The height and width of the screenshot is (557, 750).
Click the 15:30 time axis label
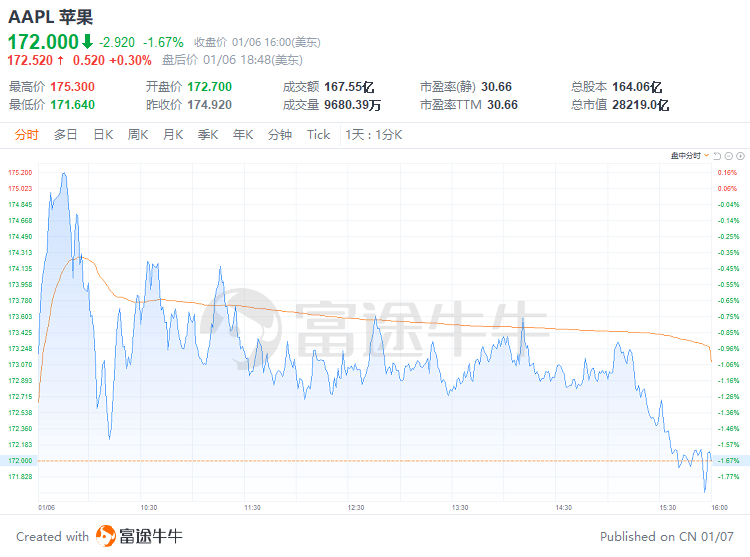pos(668,507)
